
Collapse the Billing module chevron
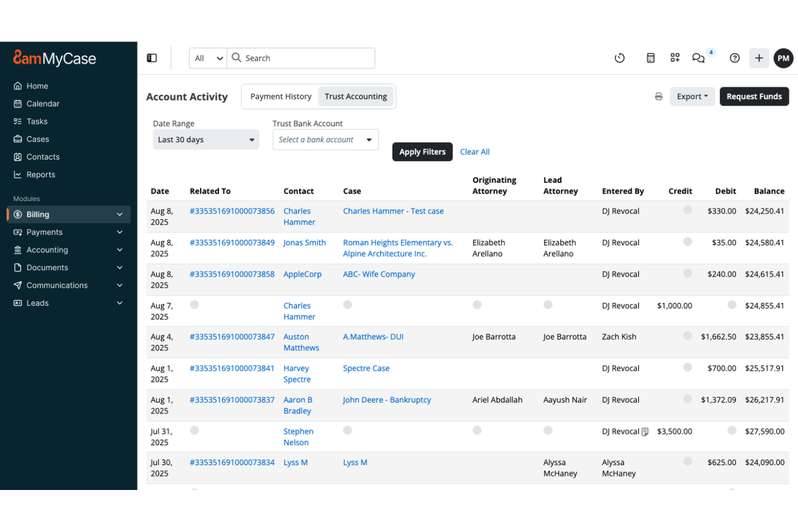pyautogui.click(x=120, y=214)
